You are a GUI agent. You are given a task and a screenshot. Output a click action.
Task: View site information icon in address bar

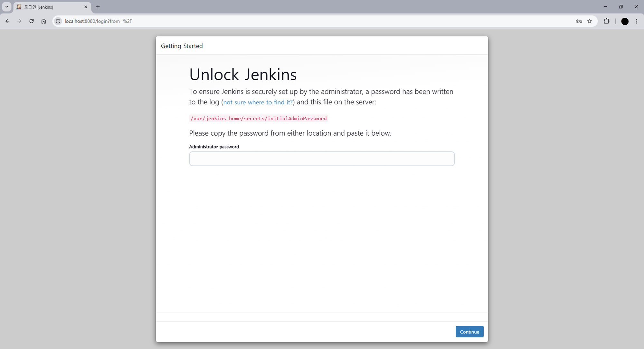click(58, 21)
